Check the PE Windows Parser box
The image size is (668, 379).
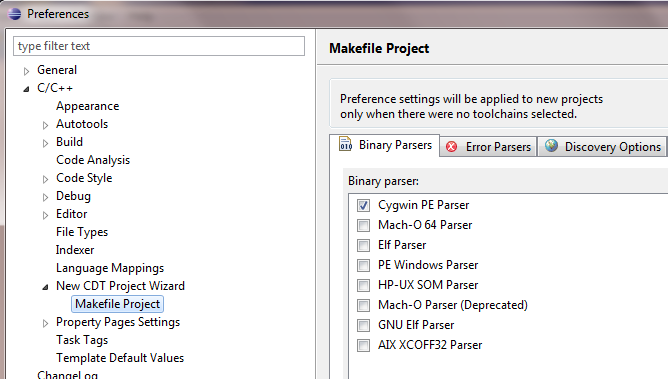(363, 265)
